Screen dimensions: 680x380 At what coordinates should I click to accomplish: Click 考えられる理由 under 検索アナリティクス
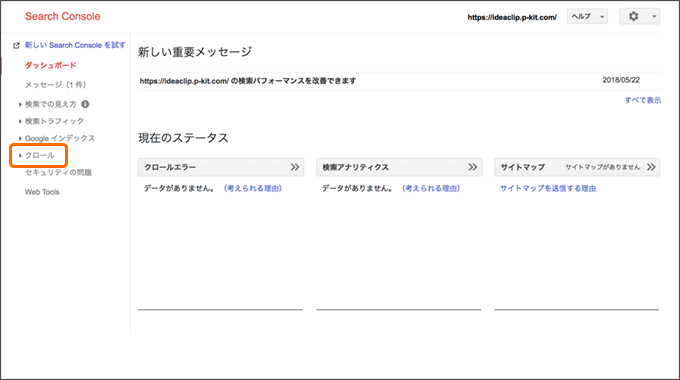(431, 188)
